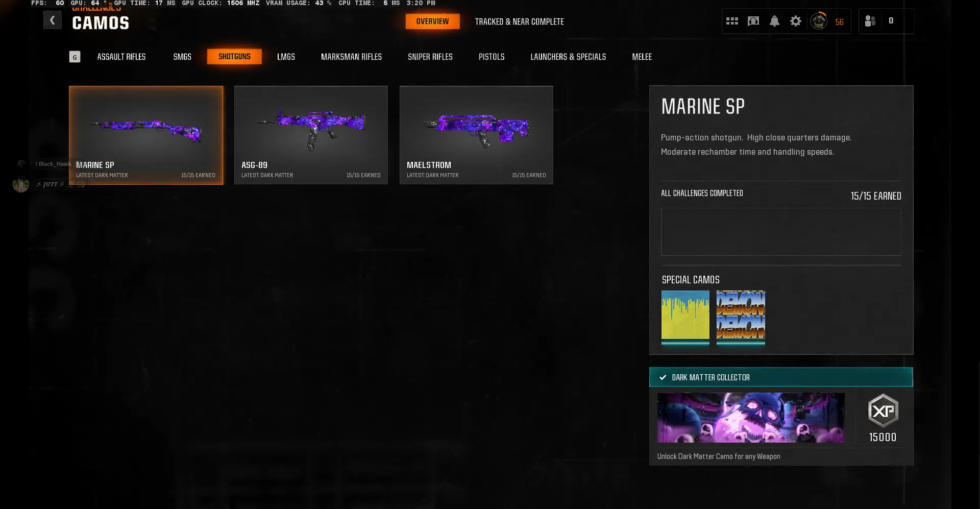
Task: Click the Black_Hawk player name
Action: 54,164
